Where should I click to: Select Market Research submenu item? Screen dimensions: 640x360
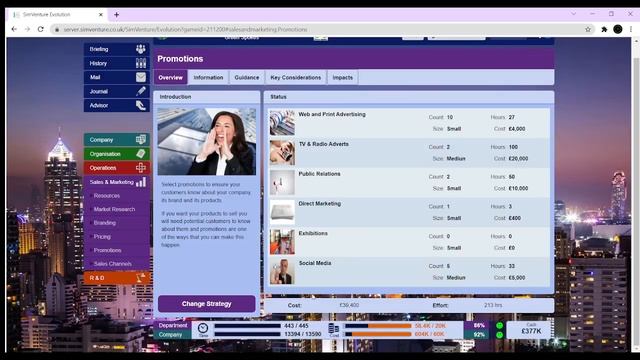(114, 209)
